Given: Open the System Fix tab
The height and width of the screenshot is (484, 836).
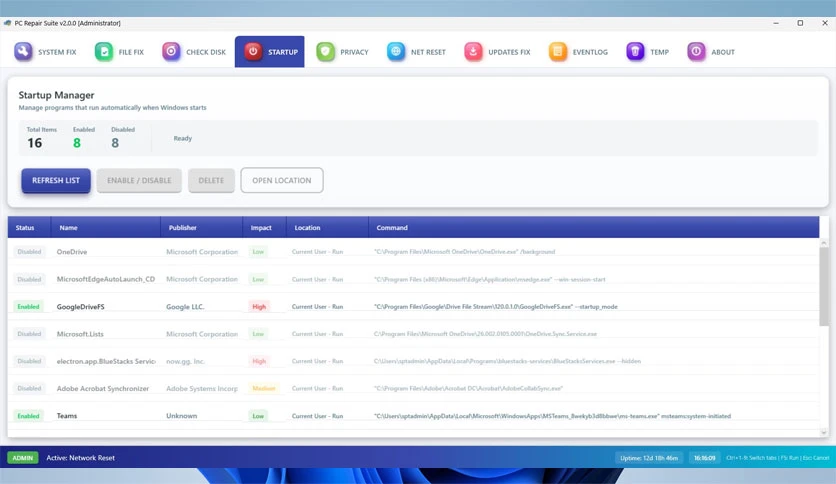Looking at the screenshot, I should 45,52.
